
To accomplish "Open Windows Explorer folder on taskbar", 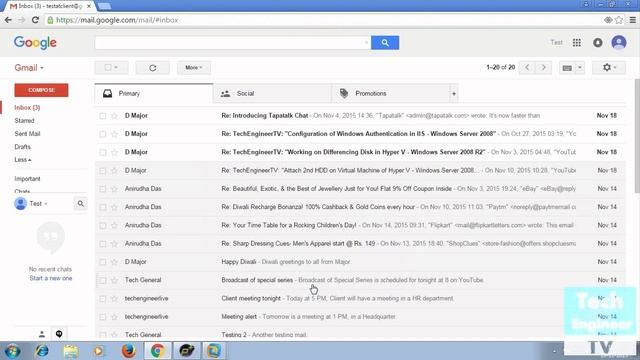I will point(71,351).
